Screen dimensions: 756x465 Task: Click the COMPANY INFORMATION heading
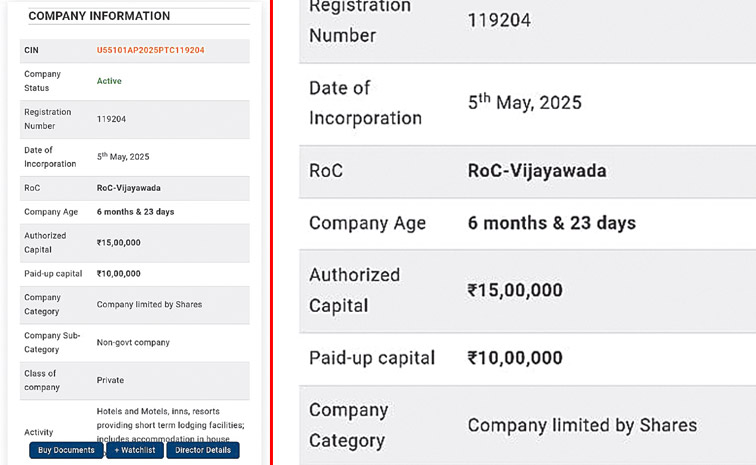[x=99, y=16]
